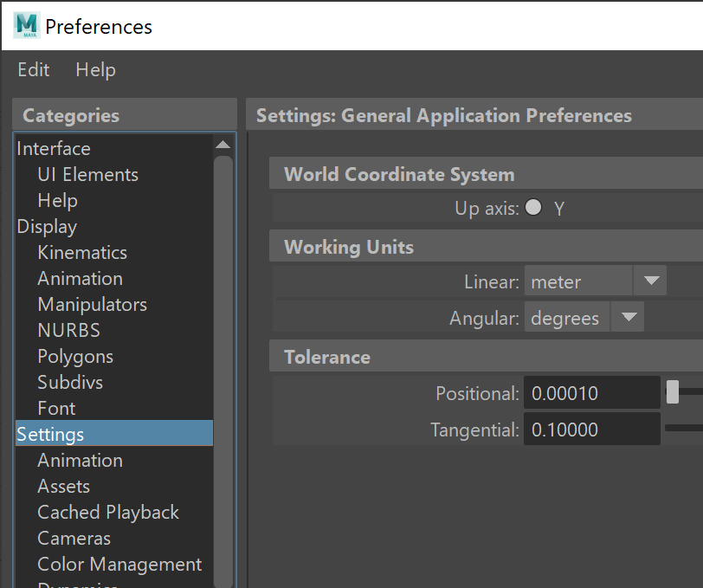Open the Edit menu
Image resolution: width=703 pixels, height=588 pixels.
pos(34,70)
